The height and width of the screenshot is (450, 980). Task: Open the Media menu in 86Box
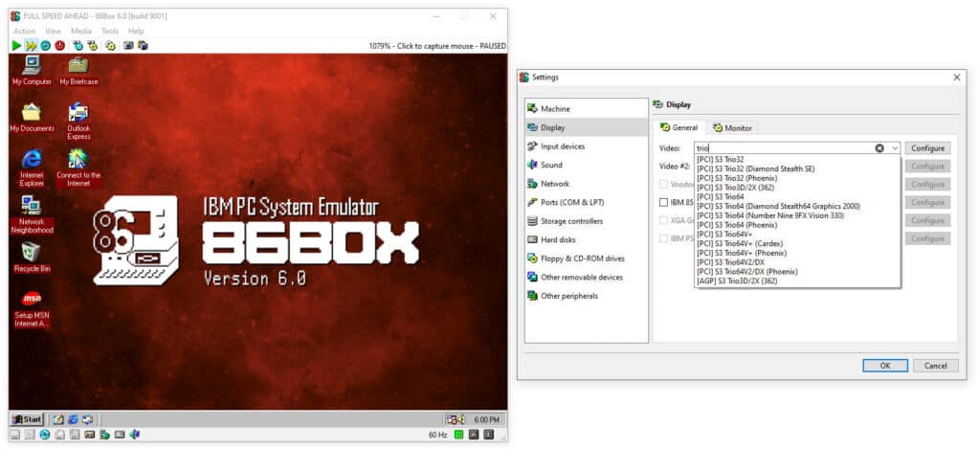click(81, 32)
